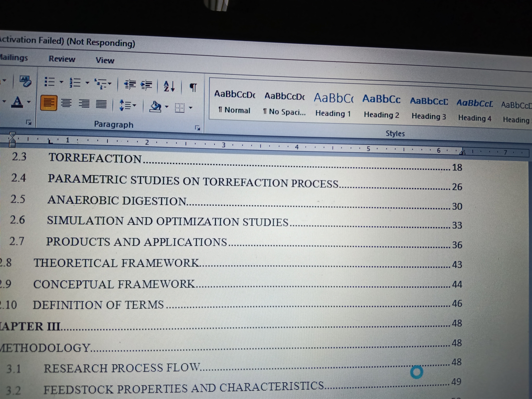This screenshot has width=532, height=399.
Task: Apply the No Spacing style
Action: coord(285,104)
